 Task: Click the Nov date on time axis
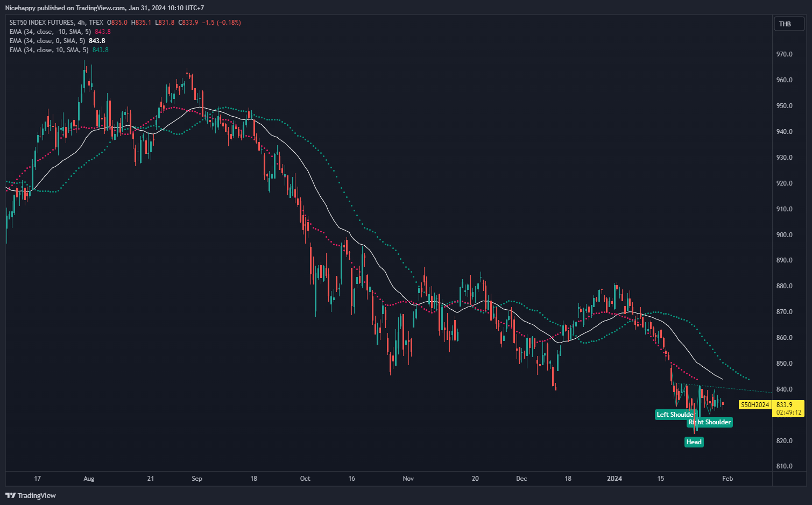[x=408, y=479]
